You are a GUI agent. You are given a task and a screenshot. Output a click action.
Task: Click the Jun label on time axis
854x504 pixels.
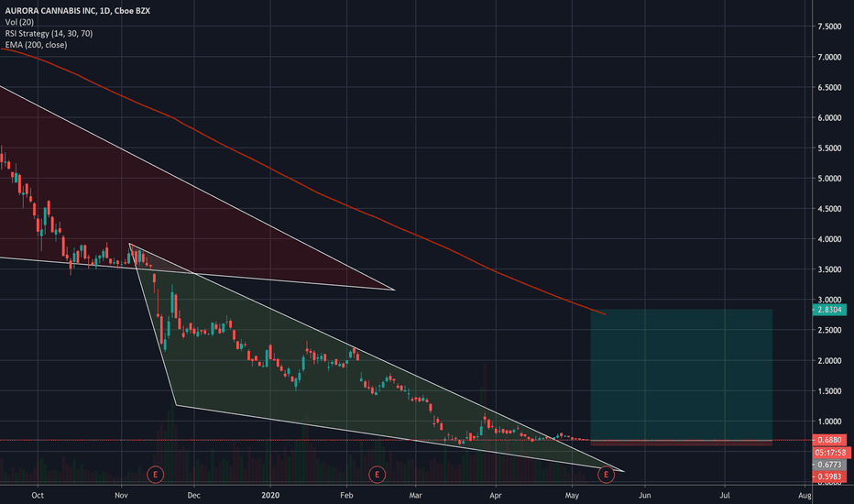click(x=645, y=495)
